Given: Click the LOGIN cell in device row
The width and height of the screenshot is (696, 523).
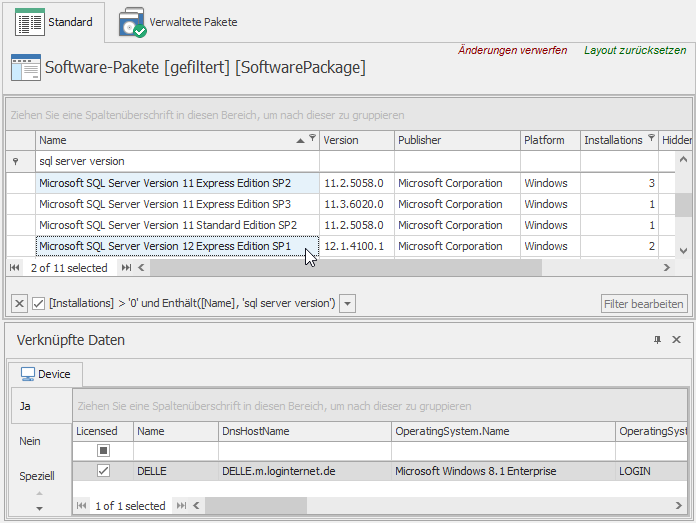Looking at the screenshot, I should [651, 471].
